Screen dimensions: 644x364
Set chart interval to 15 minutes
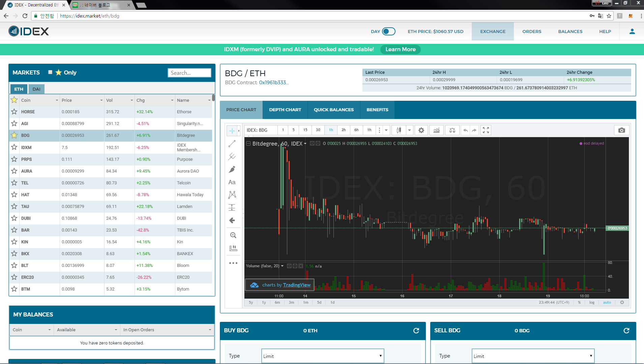305,130
